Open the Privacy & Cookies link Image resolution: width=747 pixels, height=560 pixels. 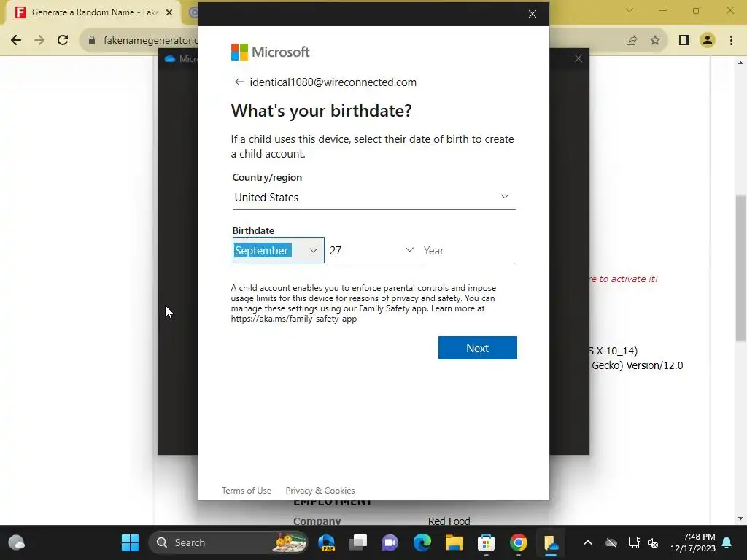point(320,491)
